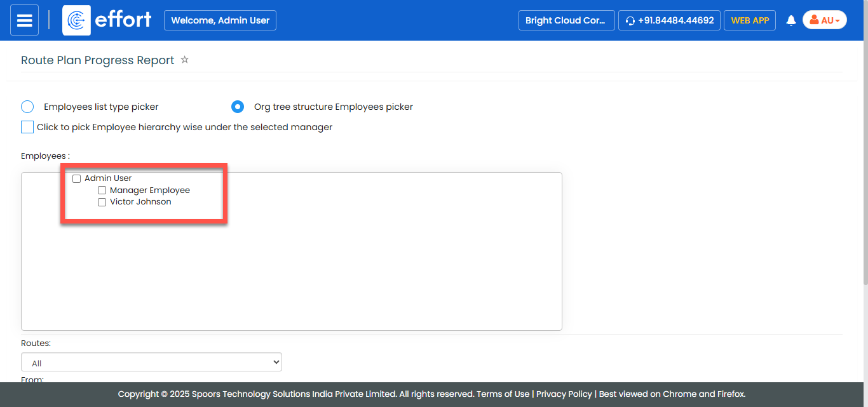Click the Bright Cloud Cor... company button
This screenshot has height=407, width=868.
566,20
